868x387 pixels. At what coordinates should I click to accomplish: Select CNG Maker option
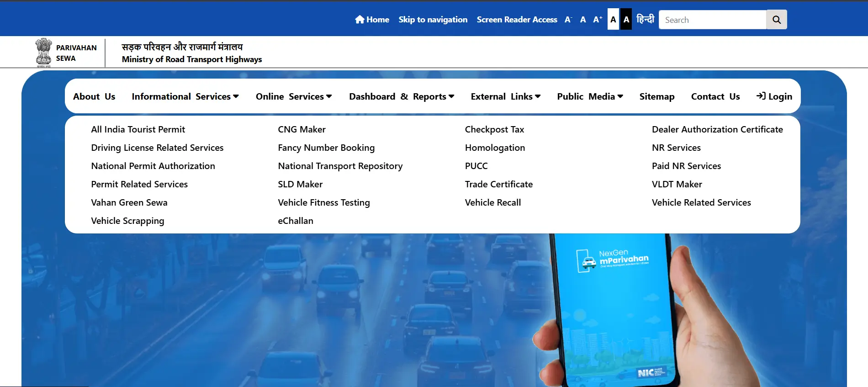point(302,129)
